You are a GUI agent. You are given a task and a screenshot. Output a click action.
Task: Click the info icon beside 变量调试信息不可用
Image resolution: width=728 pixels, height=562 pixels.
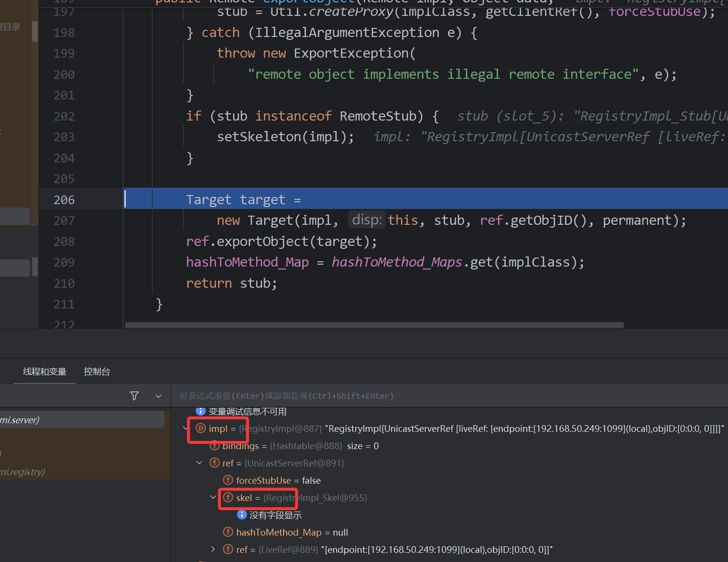[201, 411]
